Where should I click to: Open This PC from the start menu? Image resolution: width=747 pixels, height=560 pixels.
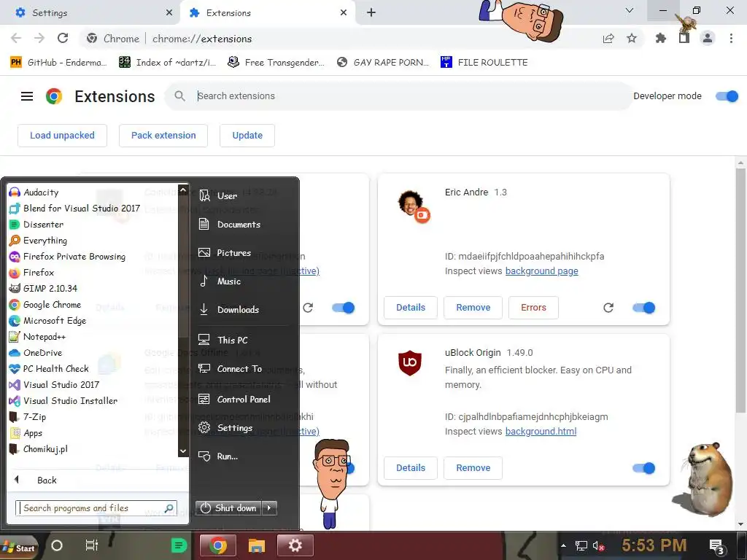pos(223,341)
